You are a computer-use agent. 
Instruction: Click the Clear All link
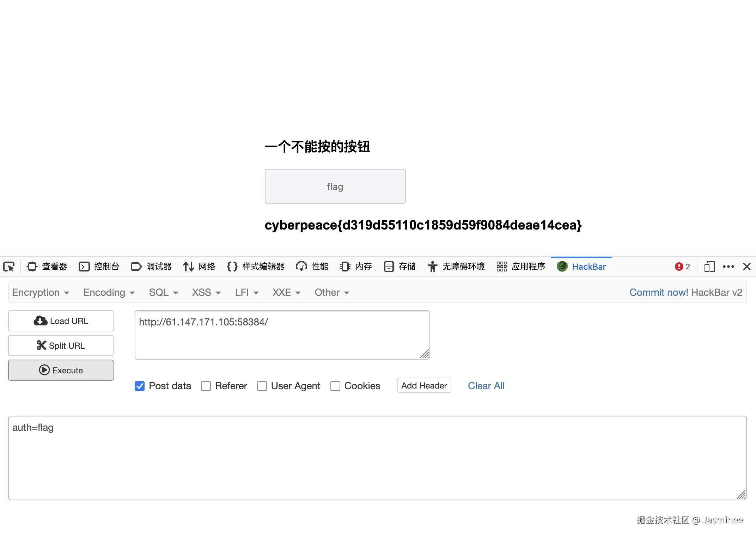click(486, 386)
